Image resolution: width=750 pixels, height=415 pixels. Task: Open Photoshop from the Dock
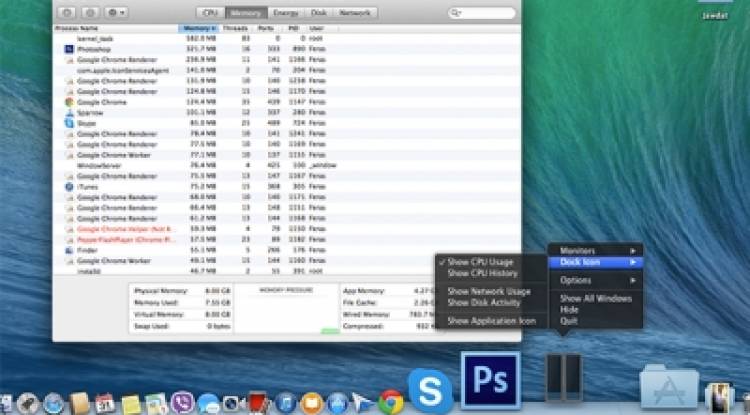pyautogui.click(x=490, y=381)
